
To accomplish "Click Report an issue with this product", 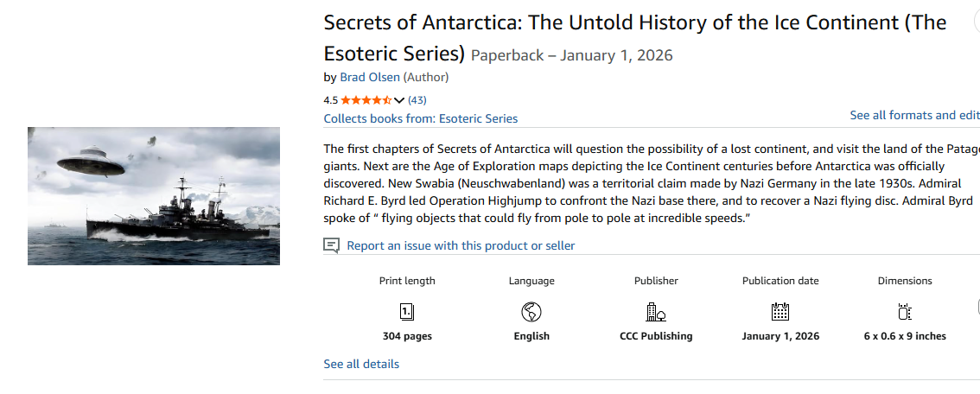I will click(461, 246).
